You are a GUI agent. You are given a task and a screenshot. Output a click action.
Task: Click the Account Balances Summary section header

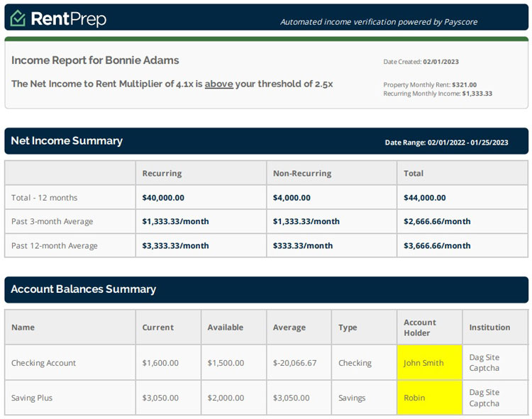pos(84,289)
